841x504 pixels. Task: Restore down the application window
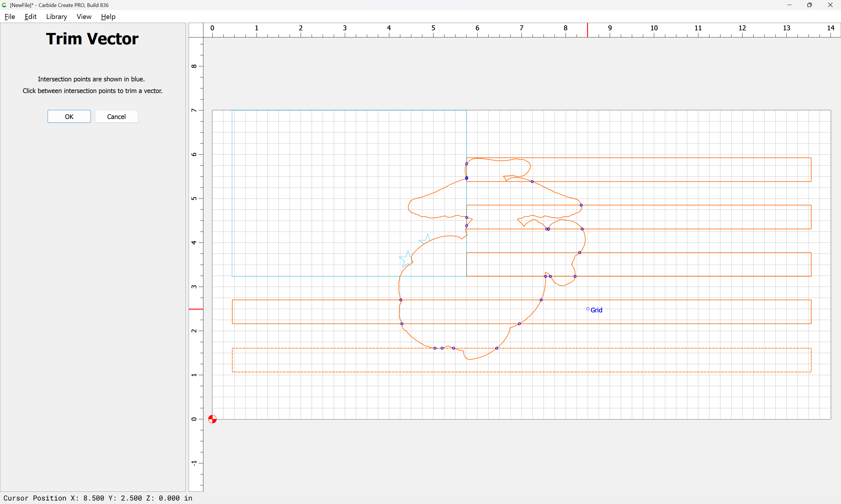[809, 5]
